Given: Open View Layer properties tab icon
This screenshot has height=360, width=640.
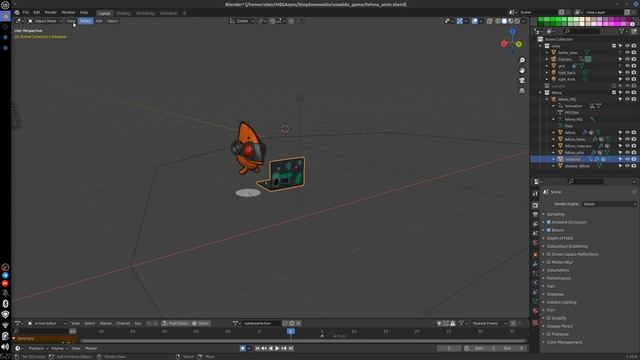Looking at the screenshot, I should (x=535, y=224).
